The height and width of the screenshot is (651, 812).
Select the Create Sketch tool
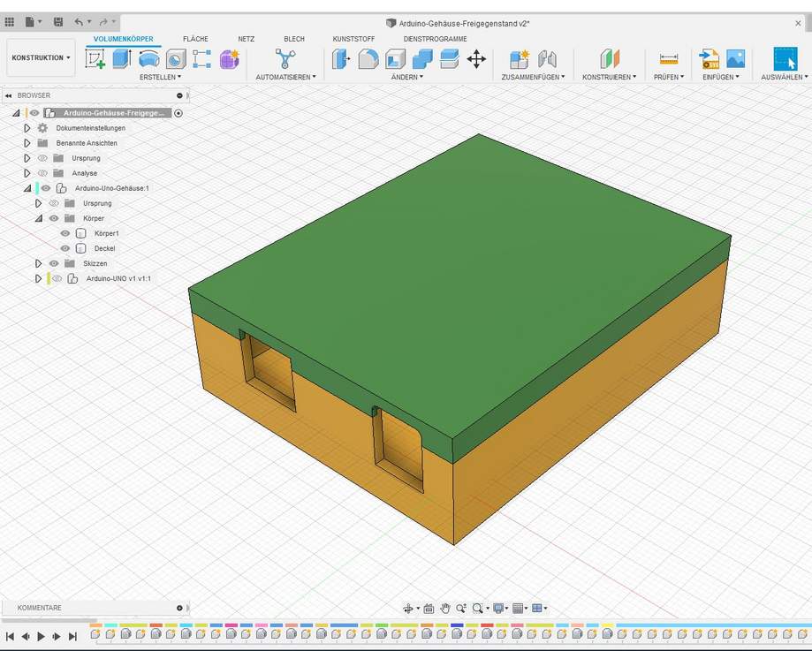click(95, 59)
